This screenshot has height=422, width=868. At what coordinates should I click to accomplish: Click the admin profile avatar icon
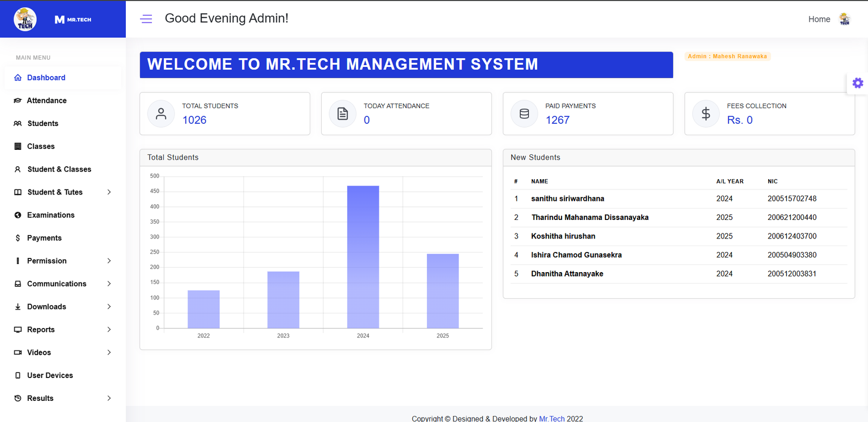pyautogui.click(x=845, y=19)
